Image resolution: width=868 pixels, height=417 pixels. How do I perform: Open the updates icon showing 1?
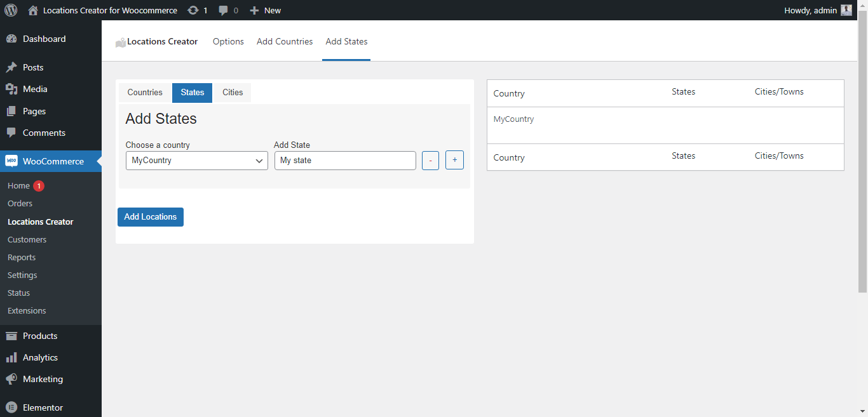coord(193,10)
